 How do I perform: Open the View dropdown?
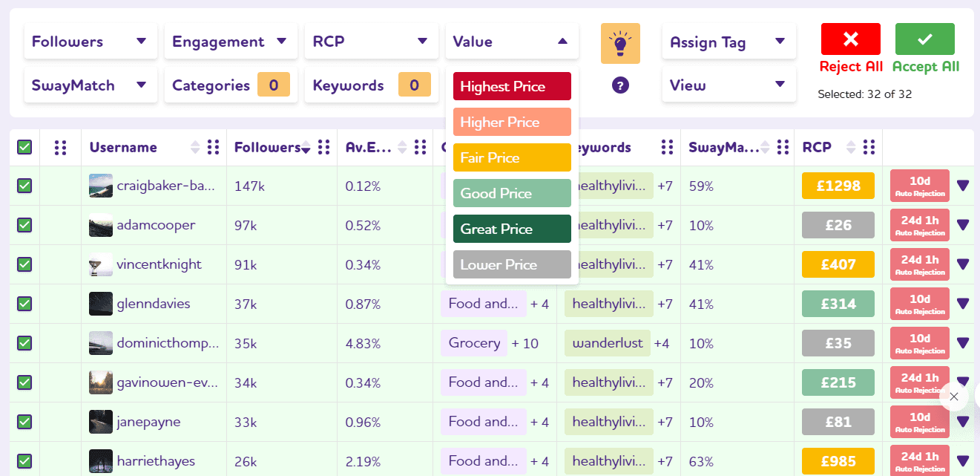[x=729, y=85]
